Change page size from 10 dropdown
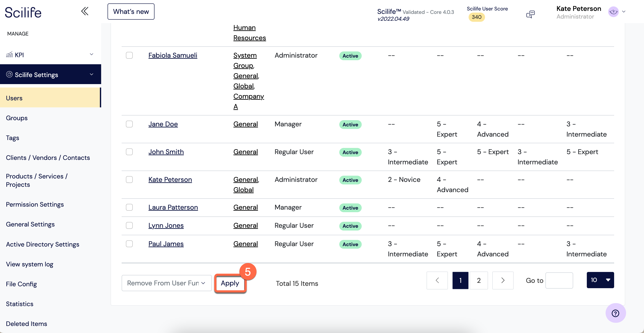Image resolution: width=644 pixels, height=333 pixels. pos(600,280)
